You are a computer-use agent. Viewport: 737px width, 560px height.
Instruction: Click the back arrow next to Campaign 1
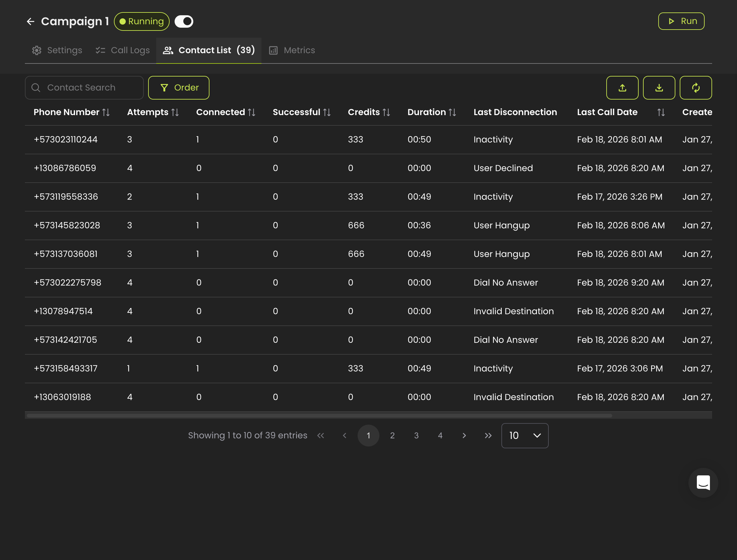tap(31, 22)
